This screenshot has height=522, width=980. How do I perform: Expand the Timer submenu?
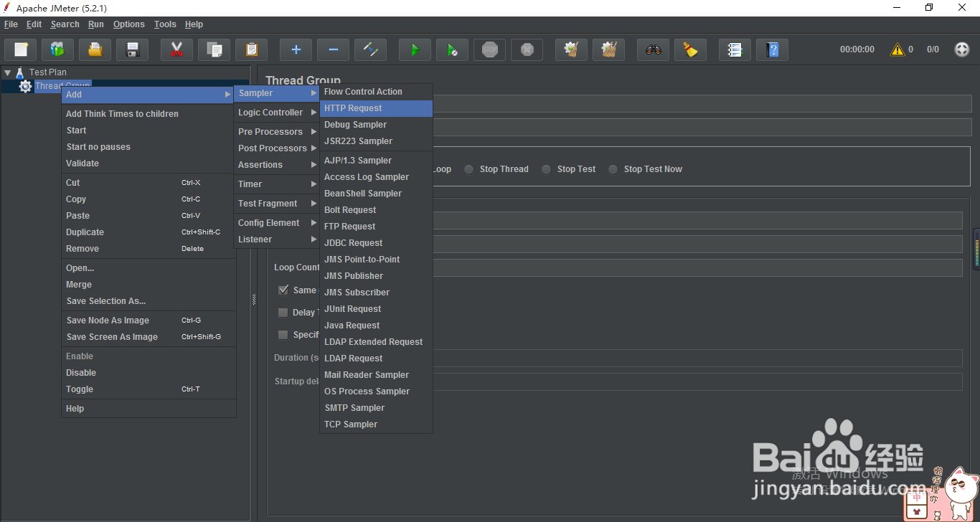coord(277,184)
